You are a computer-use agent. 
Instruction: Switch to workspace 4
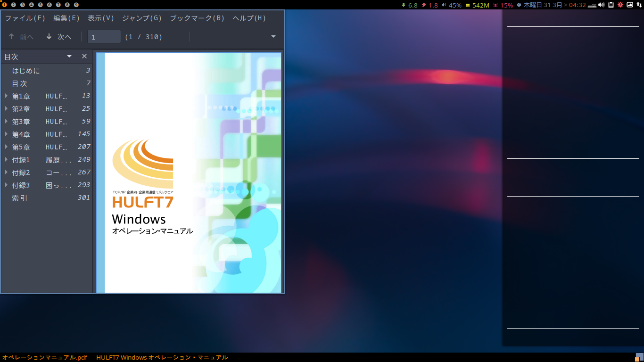[x=32, y=5]
